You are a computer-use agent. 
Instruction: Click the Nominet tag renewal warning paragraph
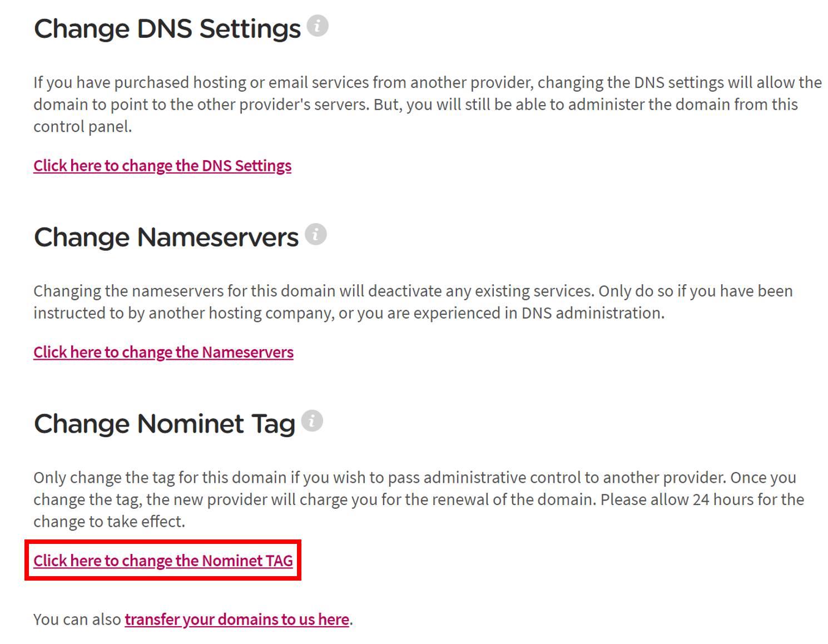pyautogui.click(x=389, y=499)
